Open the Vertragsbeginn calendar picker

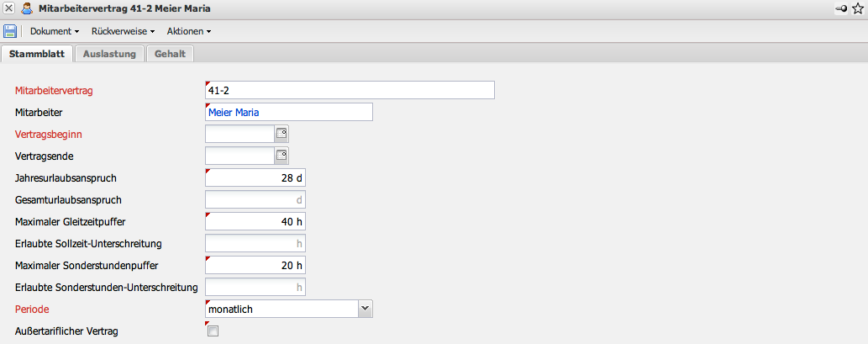click(x=281, y=134)
